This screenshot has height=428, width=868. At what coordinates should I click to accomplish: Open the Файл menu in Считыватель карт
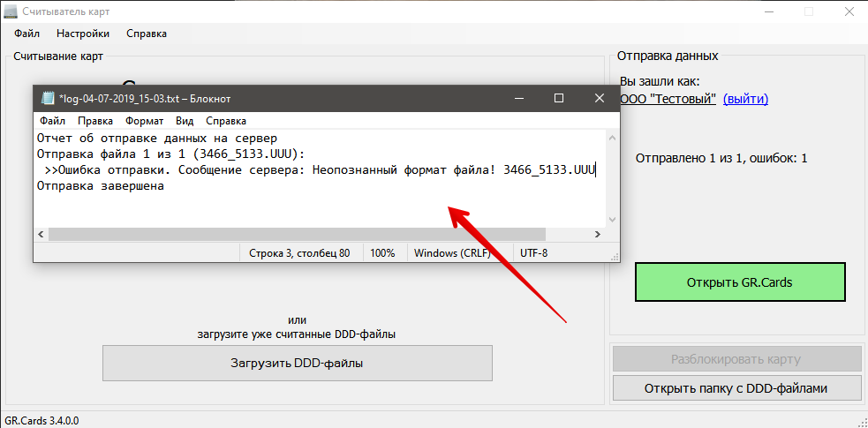pos(27,34)
